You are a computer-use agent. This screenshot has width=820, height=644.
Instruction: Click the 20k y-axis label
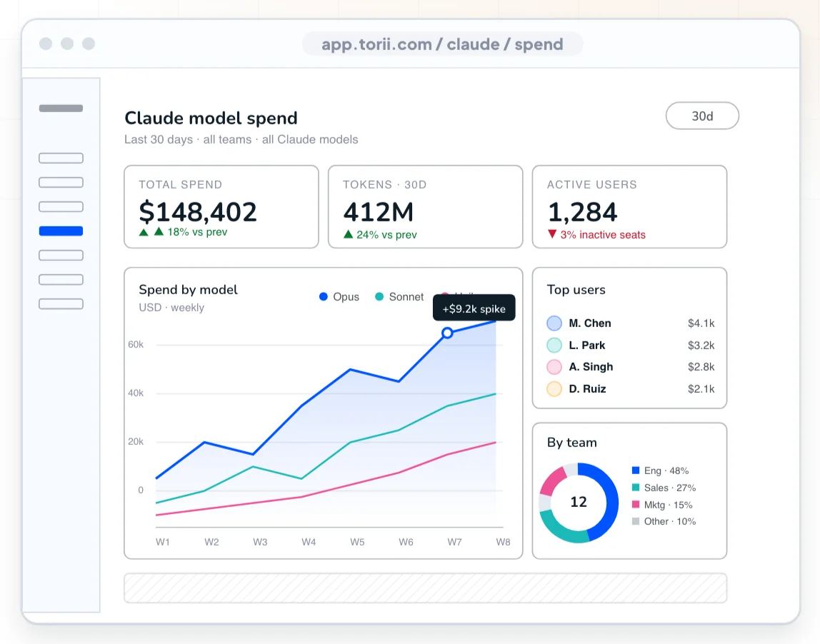[x=136, y=442]
